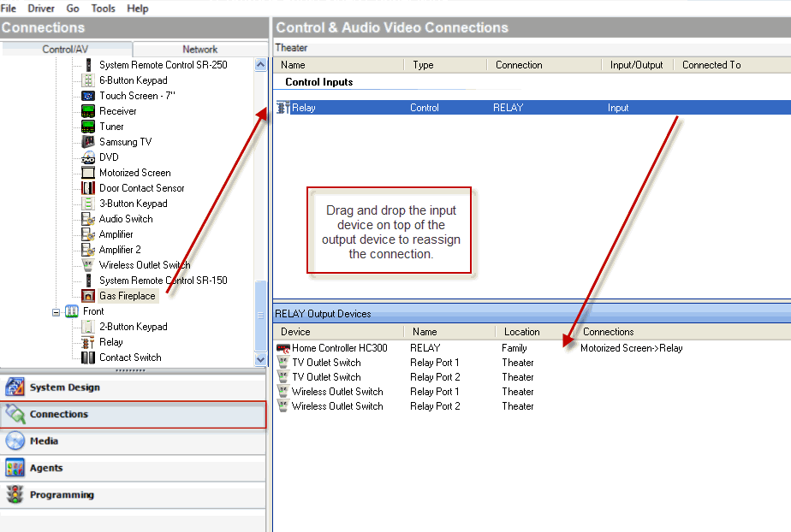Click the 6-Button Keypad icon
791x532 pixels.
point(88,80)
